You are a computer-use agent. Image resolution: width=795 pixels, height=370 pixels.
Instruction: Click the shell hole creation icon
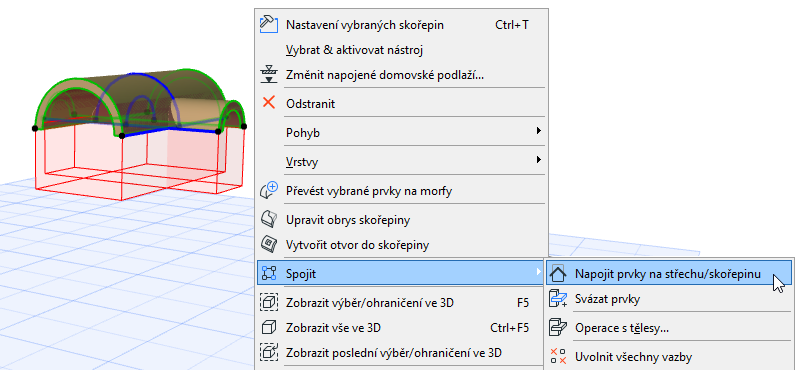click(268, 244)
